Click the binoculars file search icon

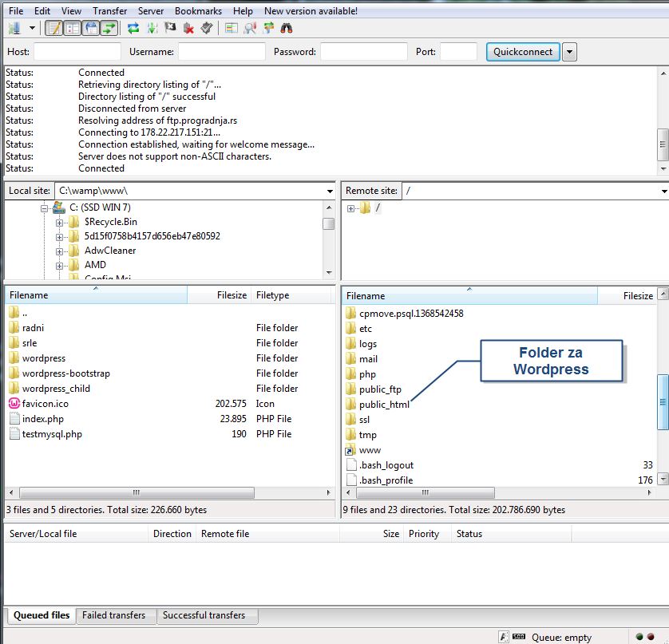287,28
